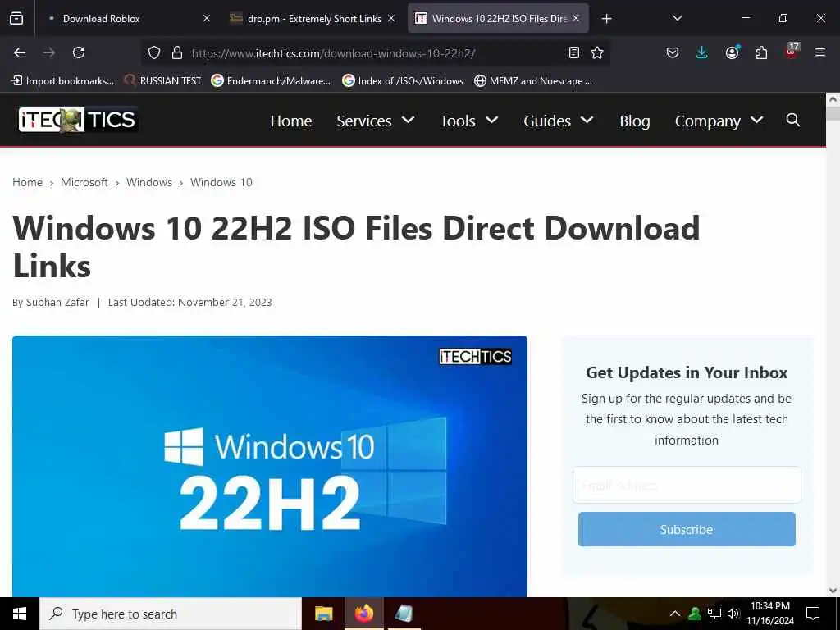Screen dimensions: 840x630
Task: Close the dro.pm tab
Action: tap(391, 19)
